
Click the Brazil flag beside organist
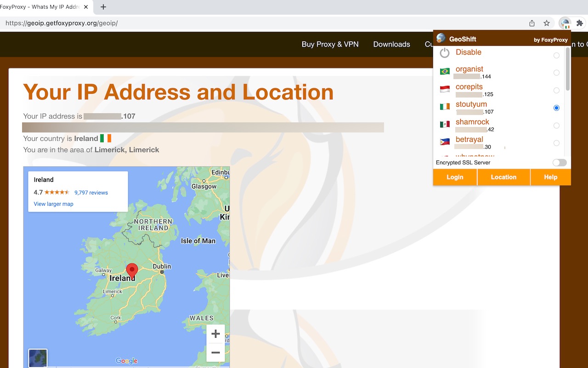click(x=445, y=71)
